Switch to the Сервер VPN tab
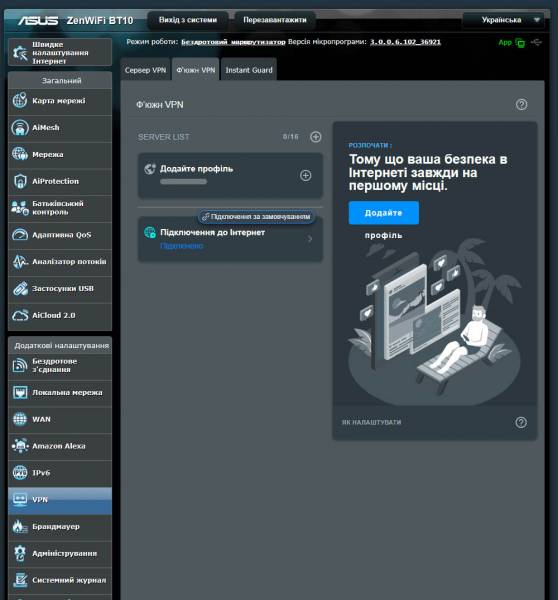Image resolution: width=558 pixels, height=600 pixels. coord(145,70)
